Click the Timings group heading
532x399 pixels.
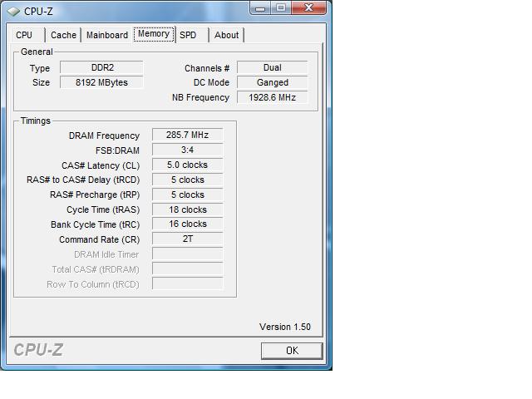tap(35, 121)
